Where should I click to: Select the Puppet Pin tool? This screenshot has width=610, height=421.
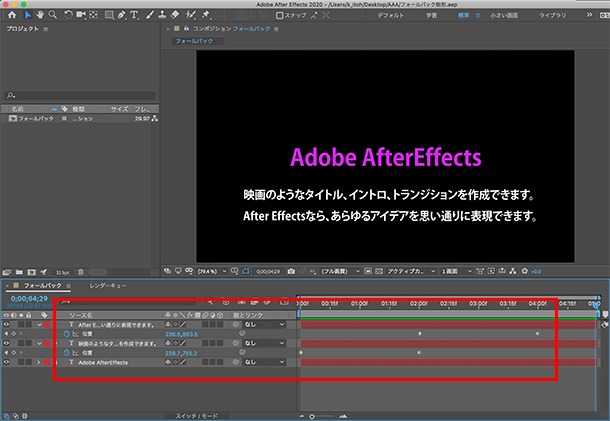coord(205,15)
